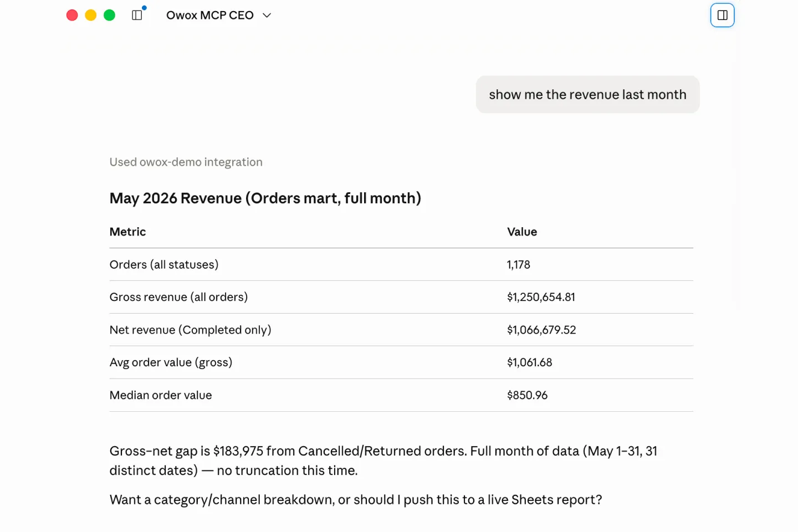This screenshot has height=532, width=798.
Task: Toggle the left sidebar icon
Action: (x=137, y=16)
